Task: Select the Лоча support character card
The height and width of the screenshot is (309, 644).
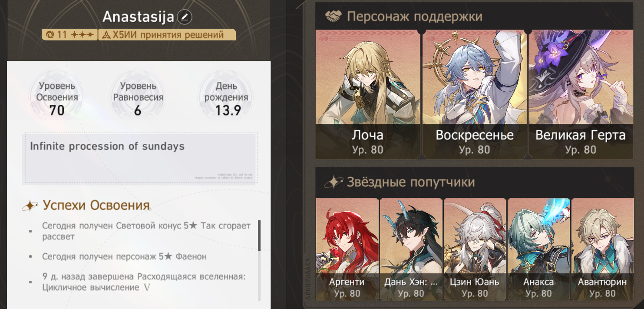Action: click(368, 94)
